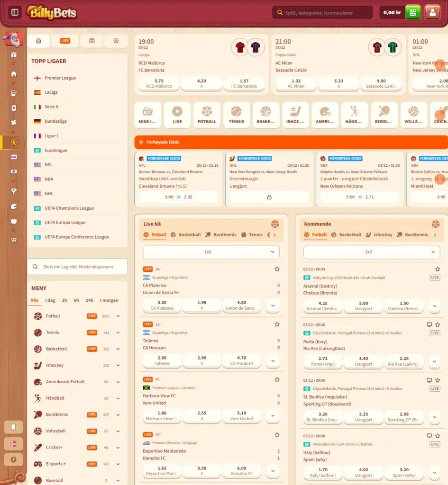Switch to Basketball tab in Live Nå

click(x=186, y=235)
